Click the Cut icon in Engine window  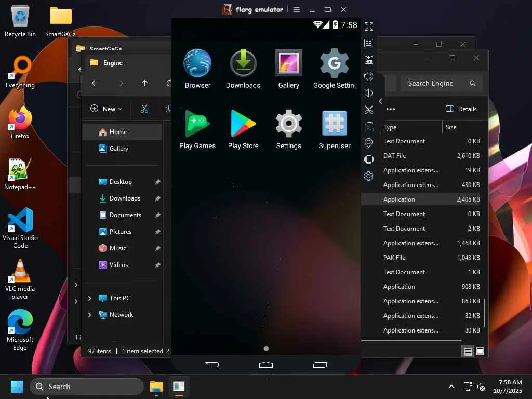point(144,109)
